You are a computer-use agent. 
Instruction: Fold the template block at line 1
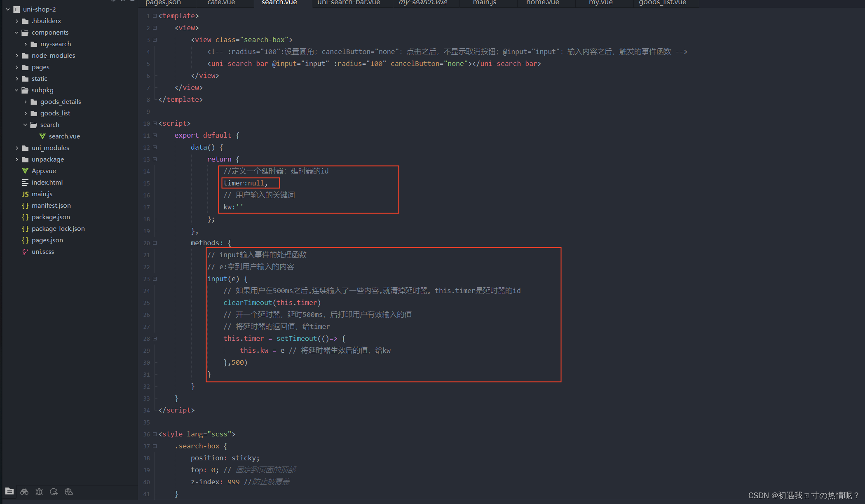(x=155, y=16)
